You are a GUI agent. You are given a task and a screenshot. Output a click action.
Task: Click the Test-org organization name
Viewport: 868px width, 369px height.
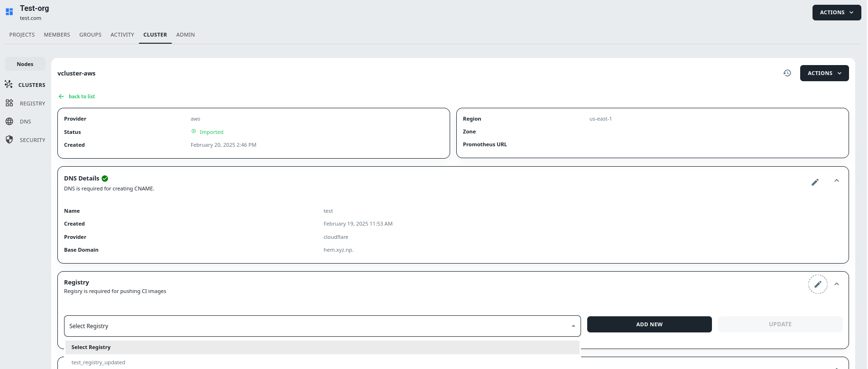tap(35, 8)
